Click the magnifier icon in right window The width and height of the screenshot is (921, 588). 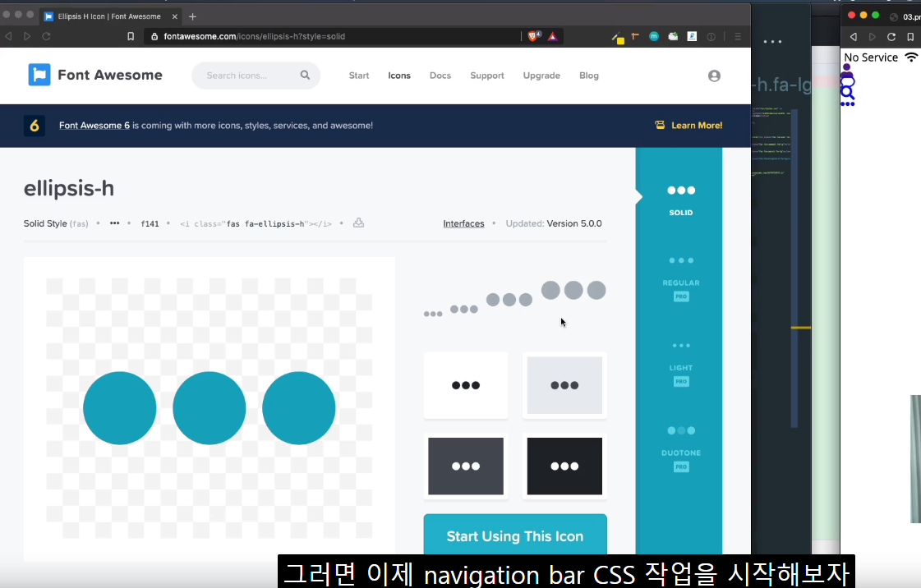(847, 92)
